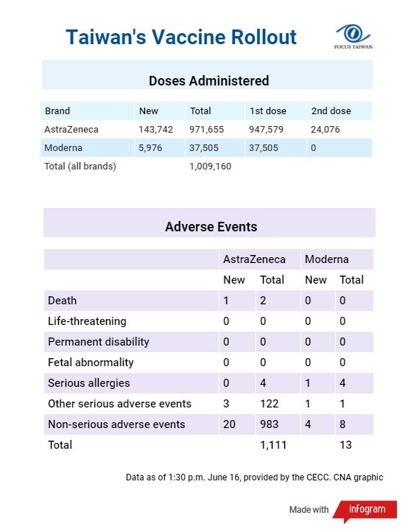Viewport: 419px width, 532px height.
Task: Click the Moderna adverse events column header
Action: [x=326, y=259]
